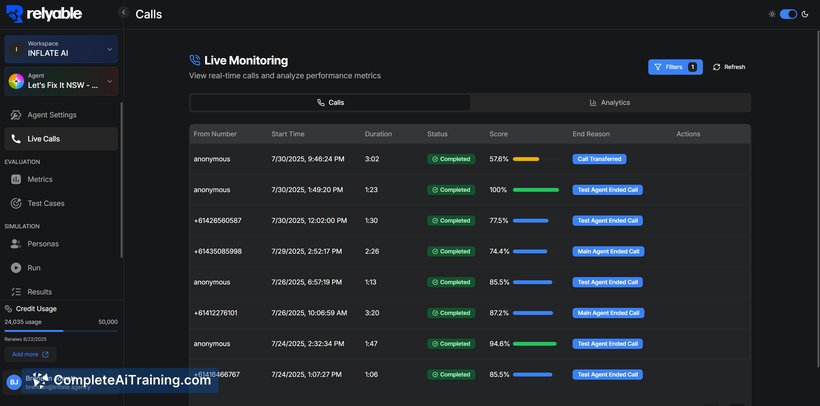Click the From Number column header
This screenshot has width=820, height=406.
click(x=215, y=134)
